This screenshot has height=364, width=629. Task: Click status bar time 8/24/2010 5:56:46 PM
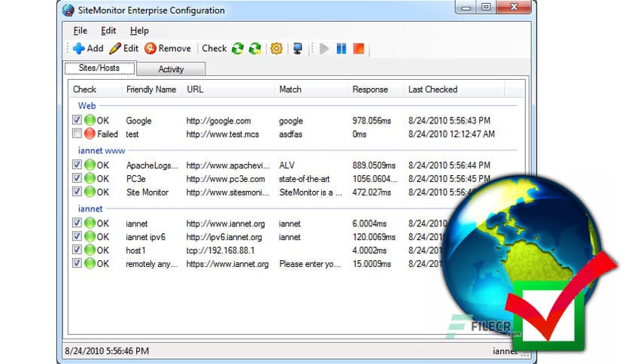tap(107, 351)
